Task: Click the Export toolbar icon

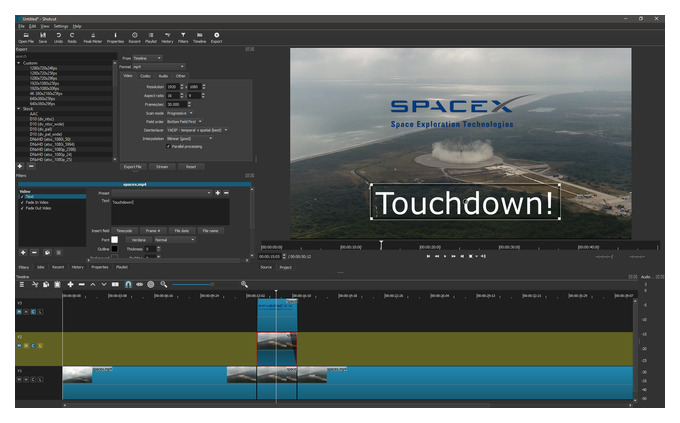Action: (x=216, y=38)
